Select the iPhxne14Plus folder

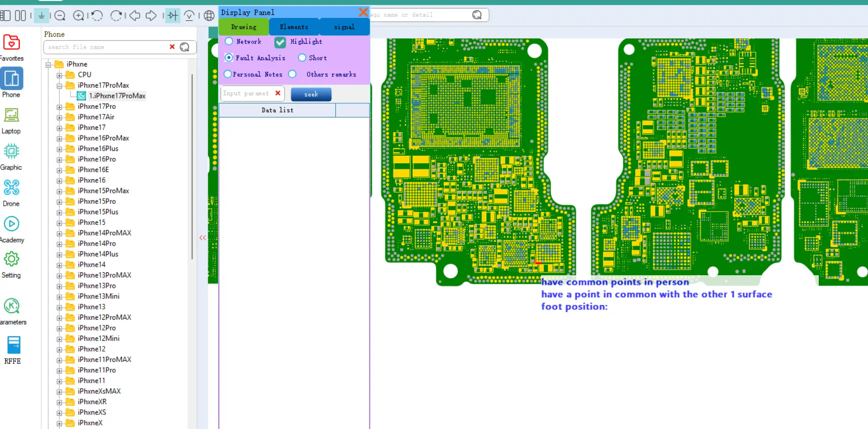[x=98, y=254]
